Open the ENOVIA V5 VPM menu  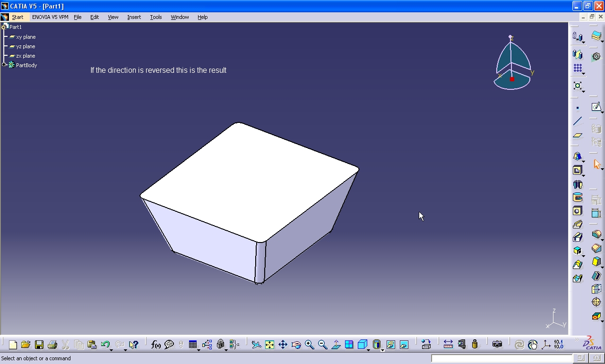coord(50,17)
